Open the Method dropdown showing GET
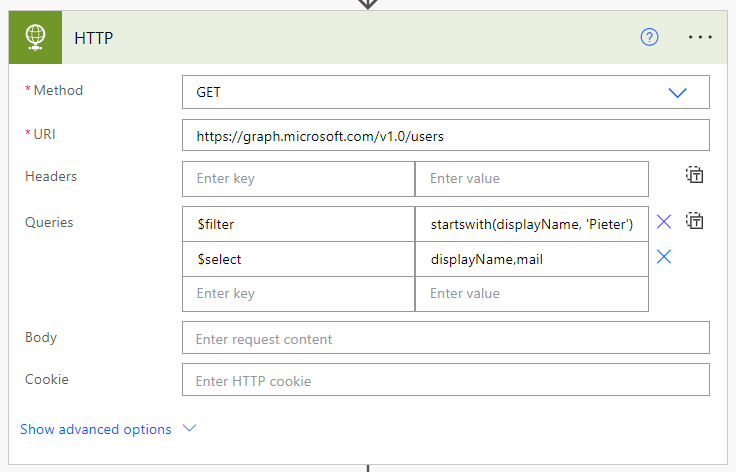This screenshot has width=736, height=472. click(x=445, y=92)
